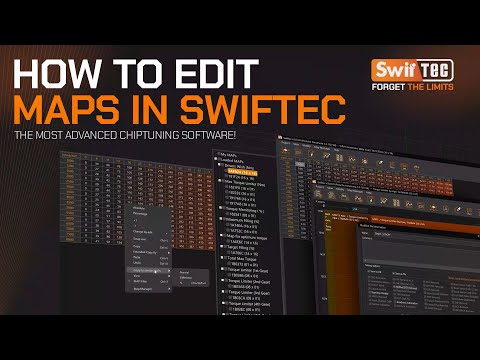Image resolution: width=480 pixels, height=360 pixels.
Task: Choose Difference in the copy submenu
Action: (x=186, y=278)
